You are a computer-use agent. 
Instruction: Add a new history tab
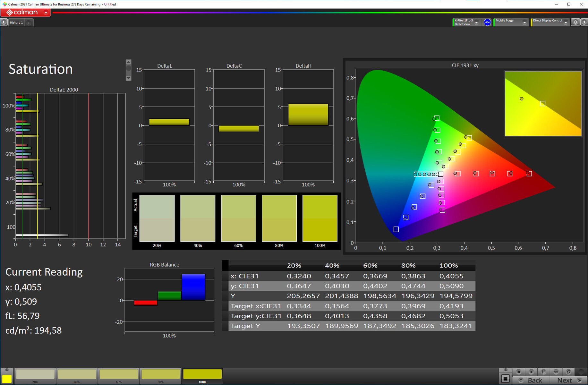pyautogui.click(x=29, y=22)
